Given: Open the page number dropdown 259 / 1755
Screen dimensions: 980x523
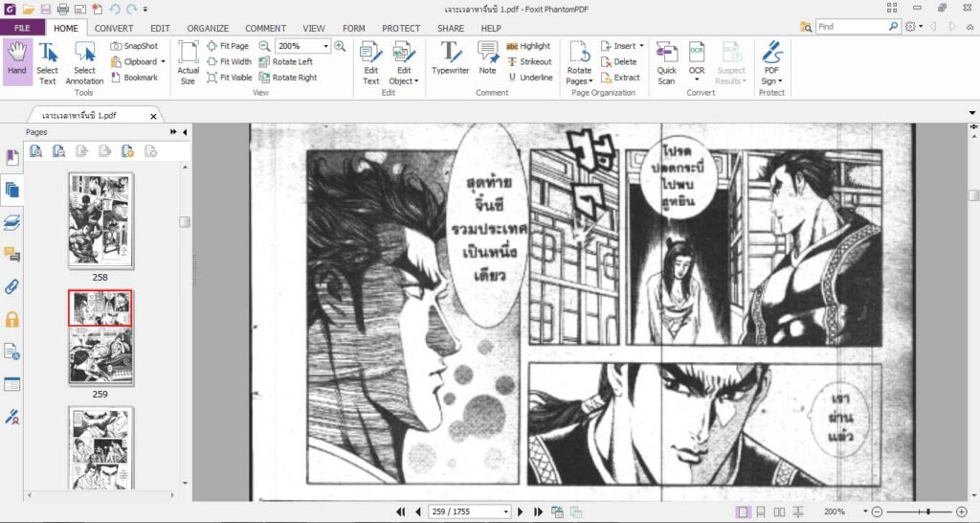Looking at the screenshot, I should coord(505,512).
